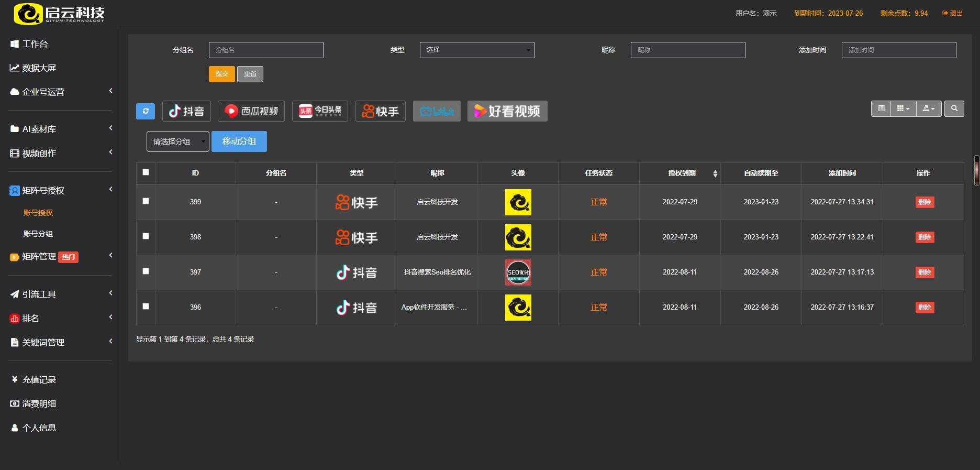The height and width of the screenshot is (470, 980).
Task: Click the 抖音 type icon in row 397
Action: [357, 272]
